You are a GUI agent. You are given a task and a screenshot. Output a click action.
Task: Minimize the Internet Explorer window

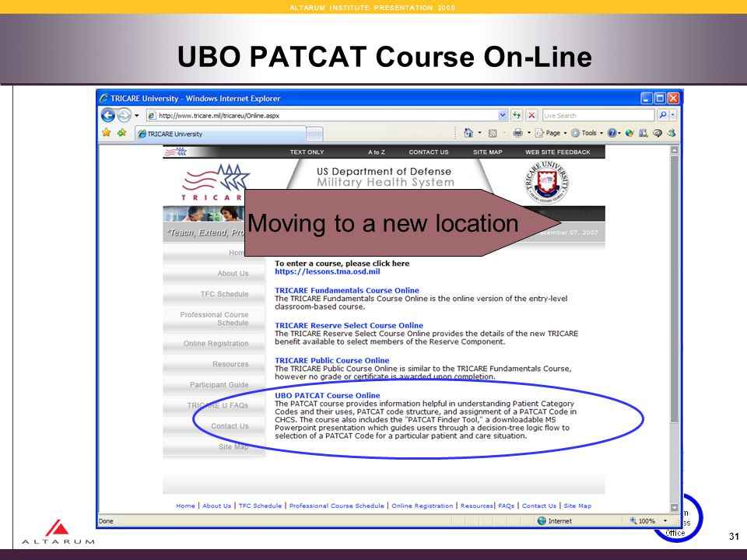click(x=647, y=98)
